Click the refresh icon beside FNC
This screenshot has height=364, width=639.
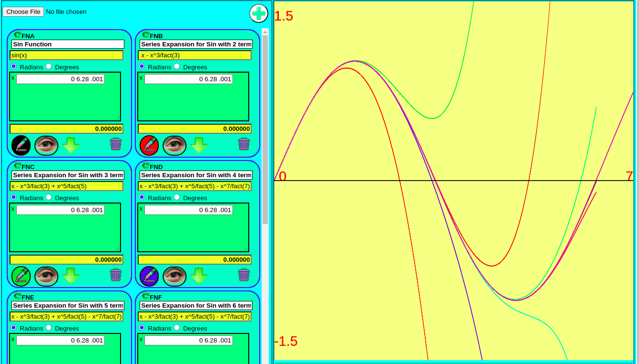coord(18,166)
